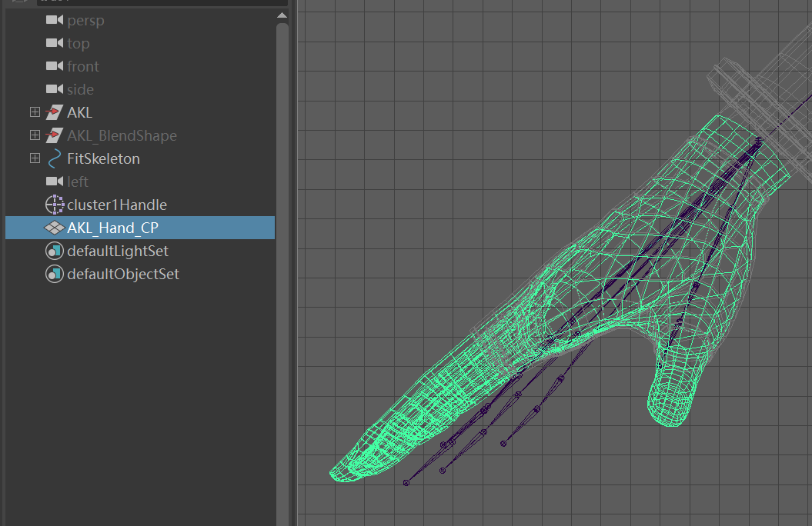Expand the AKL node hierarchy
The height and width of the screenshot is (526, 812).
coord(34,112)
